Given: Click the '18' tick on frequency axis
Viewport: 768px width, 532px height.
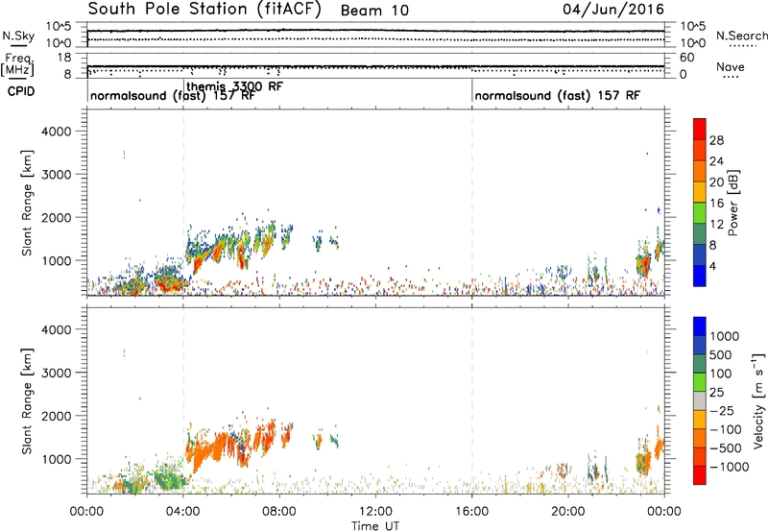Looking at the screenshot, I should (63, 58).
